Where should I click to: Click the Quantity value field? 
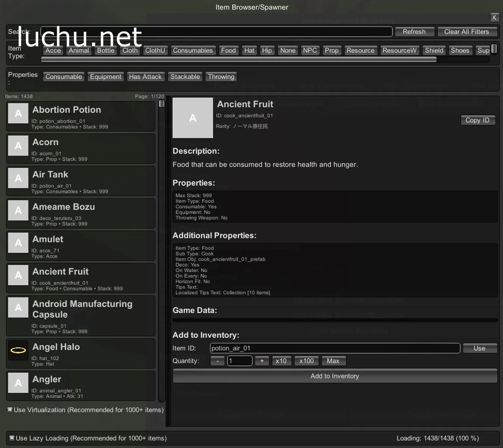[x=240, y=361]
